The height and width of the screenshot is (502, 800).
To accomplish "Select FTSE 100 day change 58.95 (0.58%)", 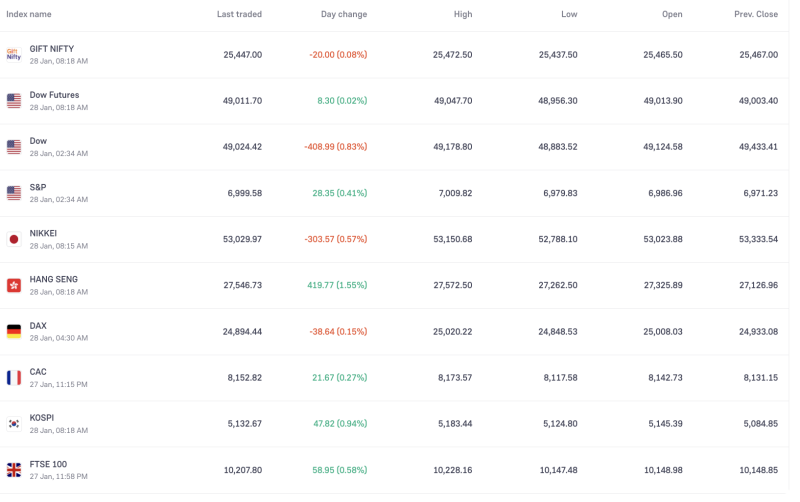I will coord(340,470).
